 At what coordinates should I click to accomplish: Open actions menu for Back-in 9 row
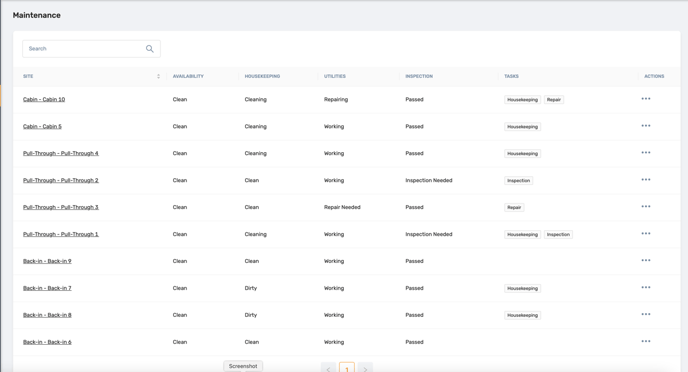pos(646,261)
